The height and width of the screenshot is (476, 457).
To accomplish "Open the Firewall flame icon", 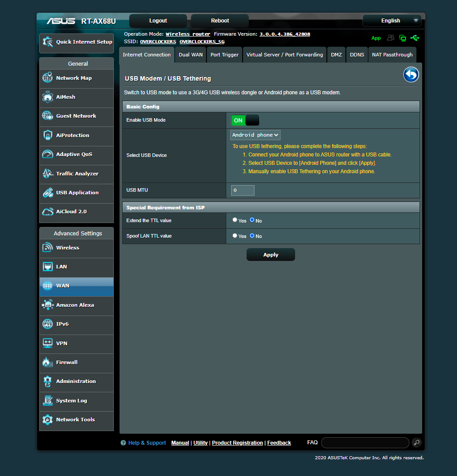I will (x=48, y=362).
